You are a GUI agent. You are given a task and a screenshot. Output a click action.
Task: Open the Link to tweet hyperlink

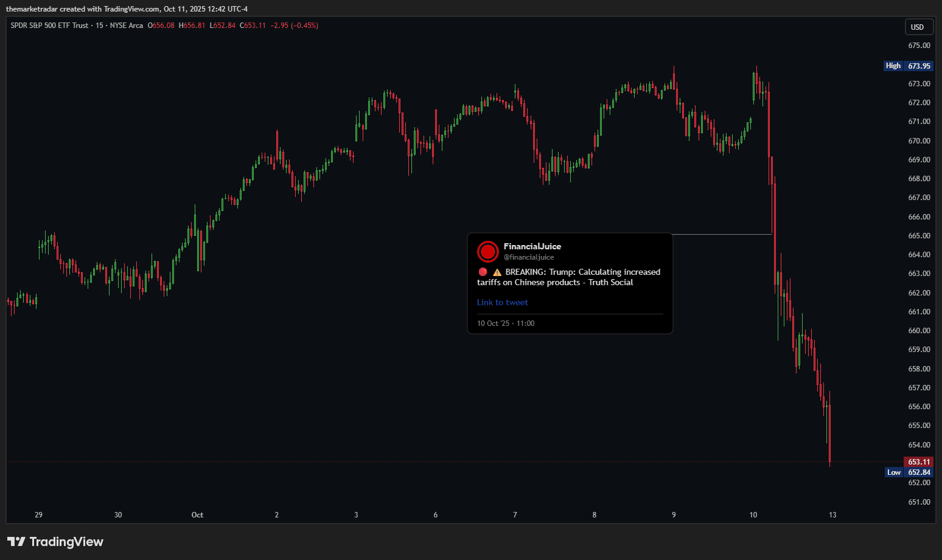pyautogui.click(x=502, y=302)
